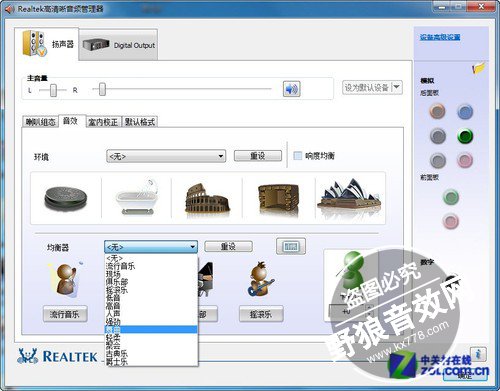Click the green front panel headphone jack
Viewport: 500px width, 391px height.
(x=451, y=197)
